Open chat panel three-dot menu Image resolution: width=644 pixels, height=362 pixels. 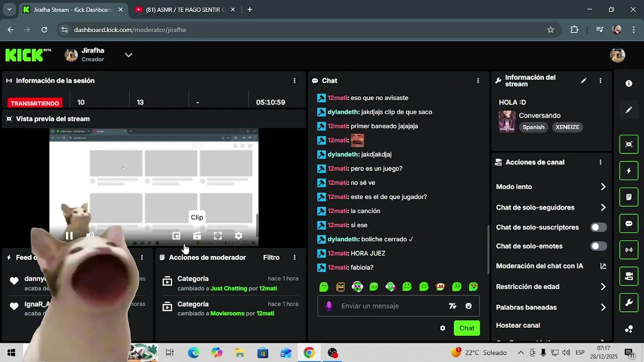coord(478,80)
